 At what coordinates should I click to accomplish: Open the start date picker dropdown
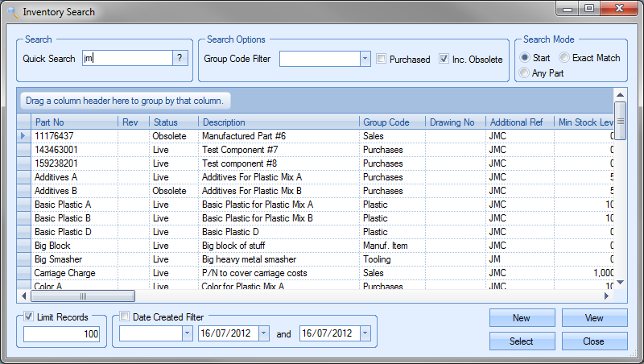pyautogui.click(x=263, y=333)
